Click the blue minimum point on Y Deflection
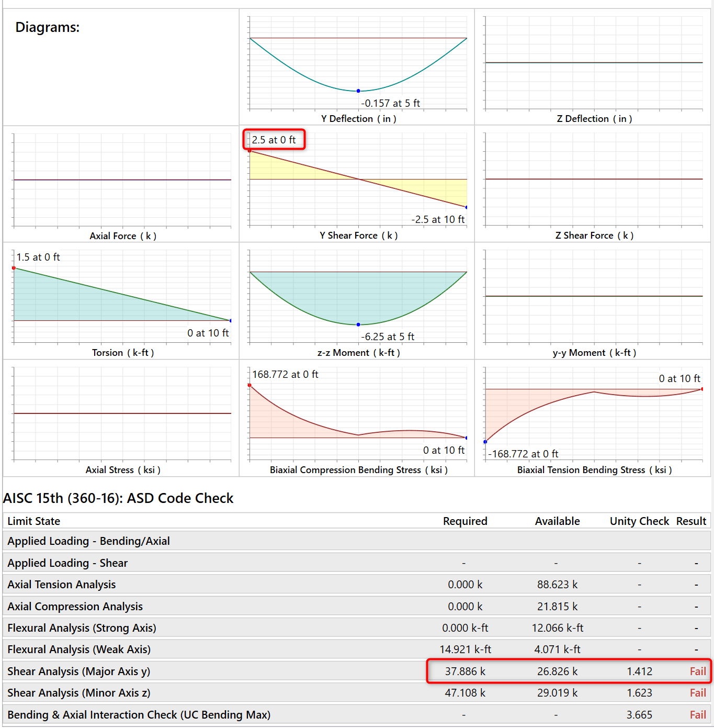This screenshot has height=728, width=714. pos(358,91)
